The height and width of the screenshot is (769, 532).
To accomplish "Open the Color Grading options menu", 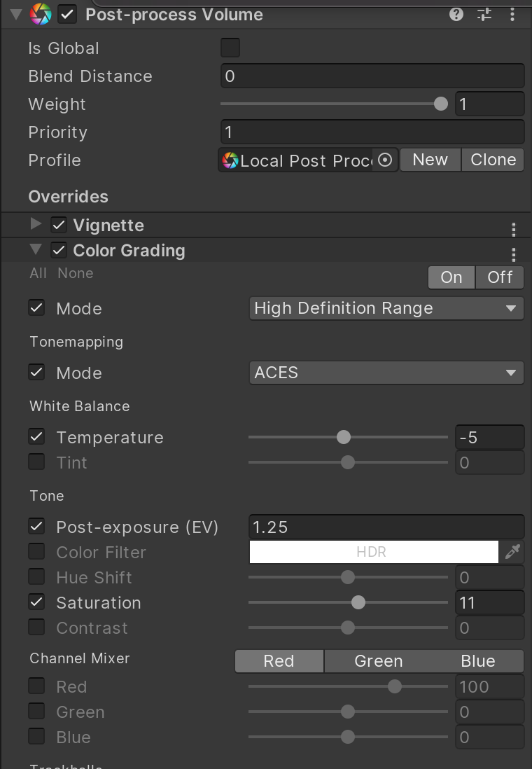I will coord(514,254).
